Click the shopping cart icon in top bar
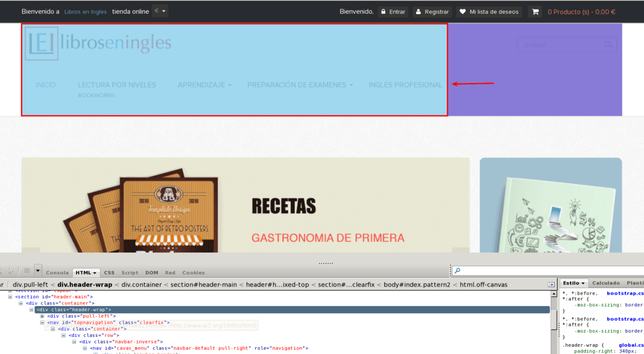The width and height of the screenshot is (644, 354). coord(535,12)
